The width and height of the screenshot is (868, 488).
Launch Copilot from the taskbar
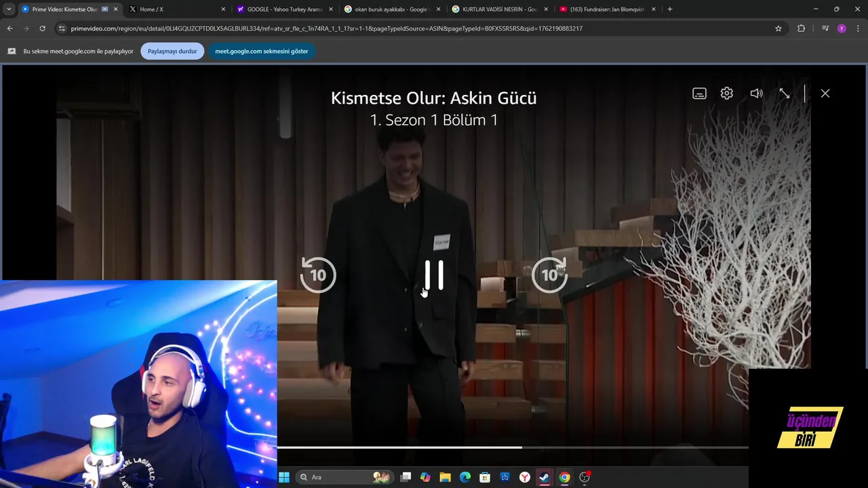[425, 477]
